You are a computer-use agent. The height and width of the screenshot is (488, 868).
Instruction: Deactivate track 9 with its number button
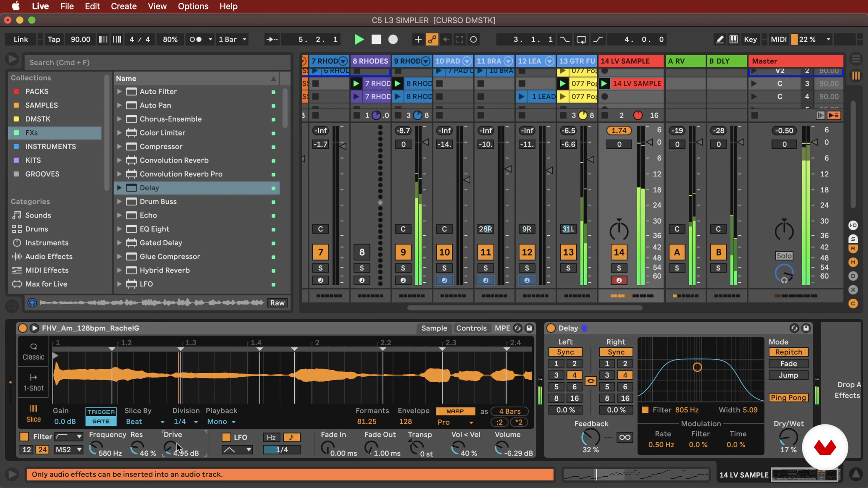pos(403,252)
